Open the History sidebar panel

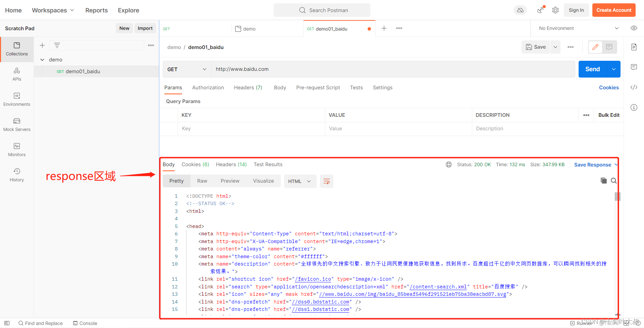[17, 175]
